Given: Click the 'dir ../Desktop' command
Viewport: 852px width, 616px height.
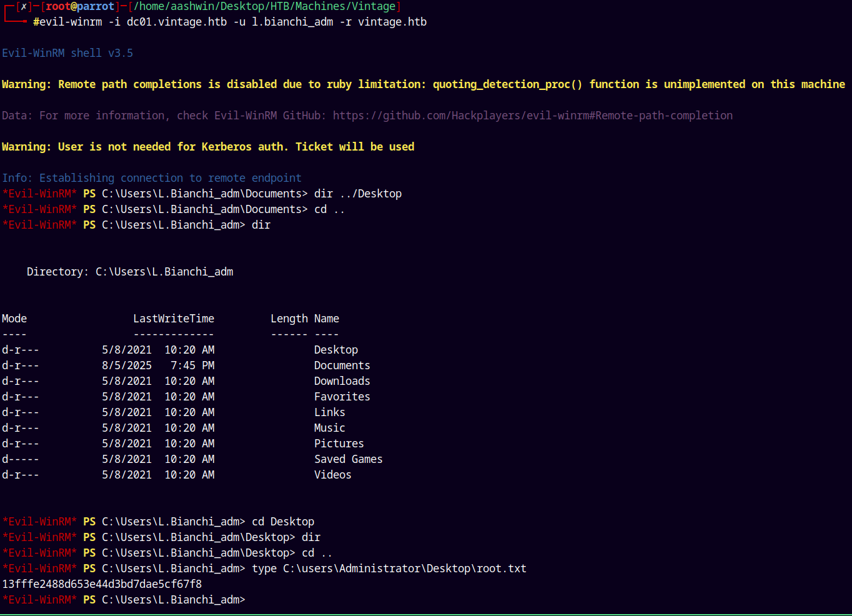Looking at the screenshot, I should tap(358, 194).
